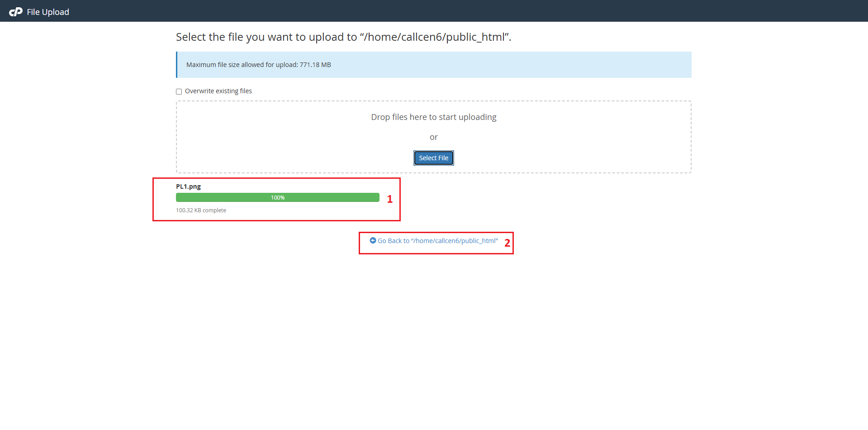This screenshot has width=868, height=430.
Task: Click the red annotation number 1
Action: pos(390,199)
